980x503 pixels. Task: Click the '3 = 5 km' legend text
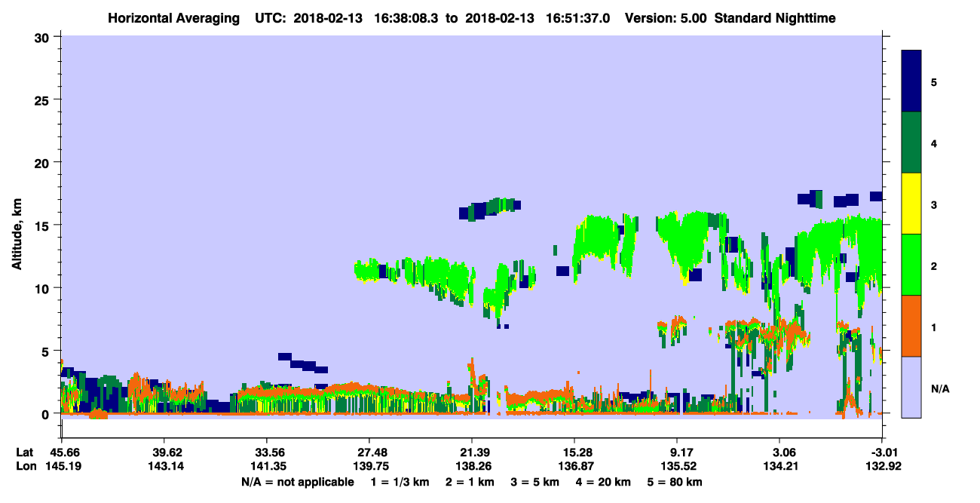pyautogui.click(x=534, y=481)
